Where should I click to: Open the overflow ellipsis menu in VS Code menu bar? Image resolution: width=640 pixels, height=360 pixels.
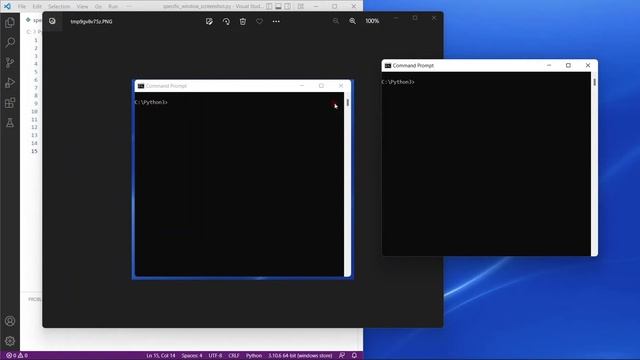click(129, 7)
